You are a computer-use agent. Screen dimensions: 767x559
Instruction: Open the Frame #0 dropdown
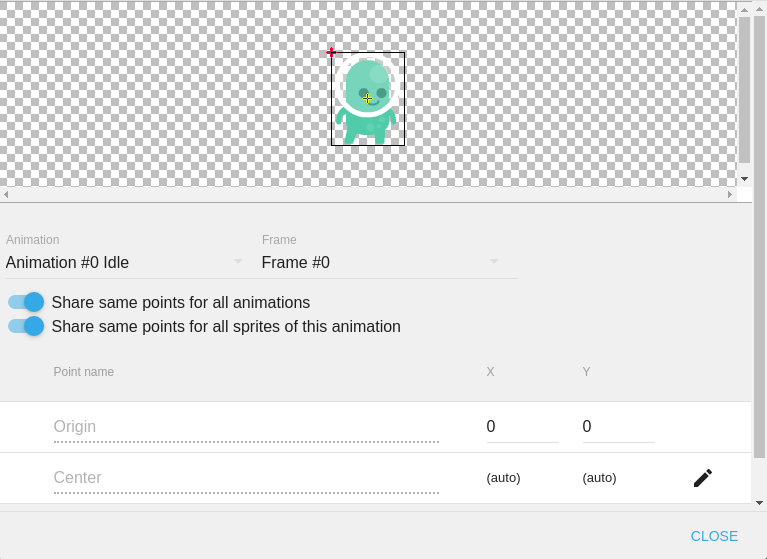coord(380,263)
